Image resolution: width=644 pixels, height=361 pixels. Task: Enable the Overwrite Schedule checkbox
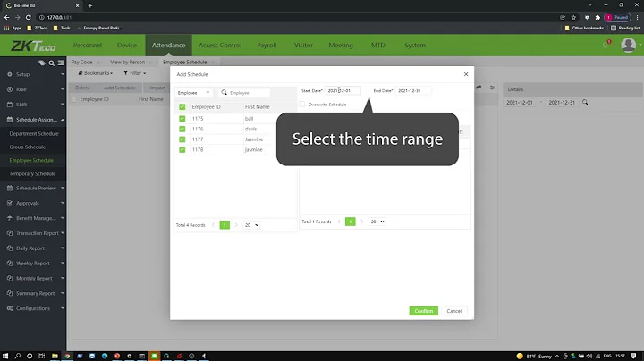coord(302,105)
